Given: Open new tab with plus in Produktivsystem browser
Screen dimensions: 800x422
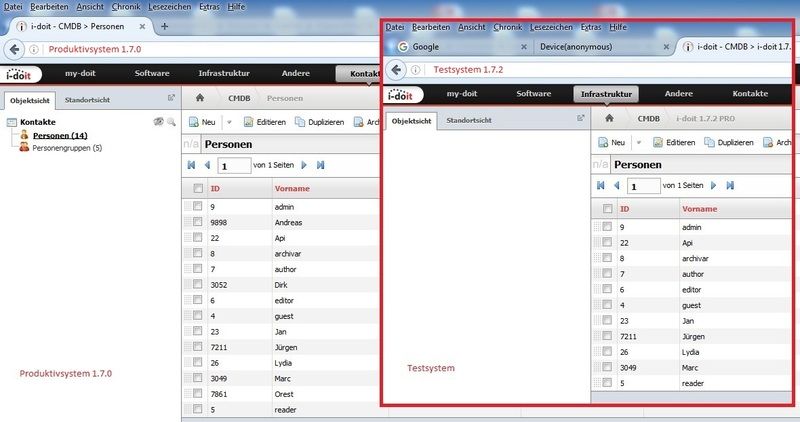Looking at the screenshot, I should point(164,26).
